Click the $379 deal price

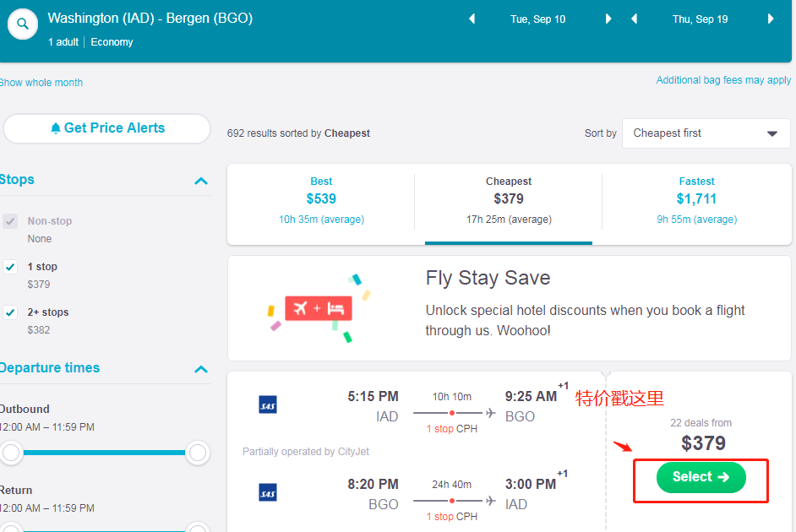coord(703,443)
